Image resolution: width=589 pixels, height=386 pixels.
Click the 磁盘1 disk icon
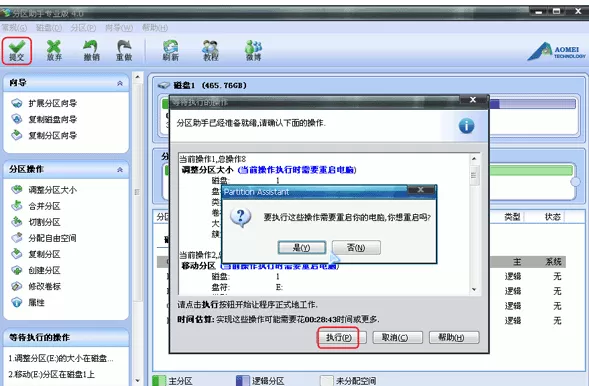pyautogui.click(x=164, y=86)
